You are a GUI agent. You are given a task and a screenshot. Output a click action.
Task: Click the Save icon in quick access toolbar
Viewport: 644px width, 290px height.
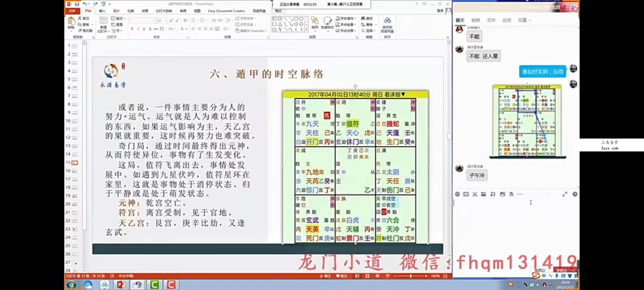pos(77,4)
